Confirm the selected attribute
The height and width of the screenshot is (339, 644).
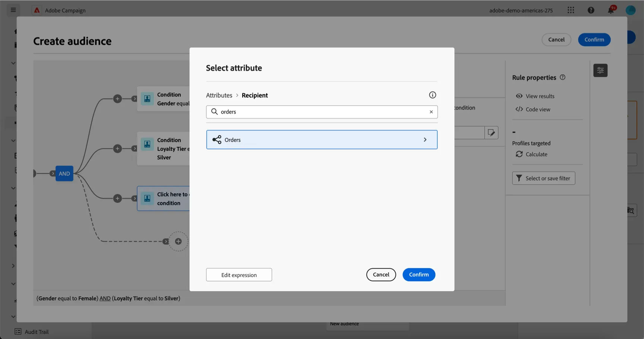[419, 274]
